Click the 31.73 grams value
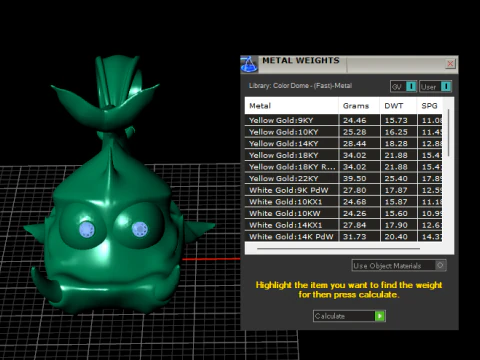 coord(355,237)
